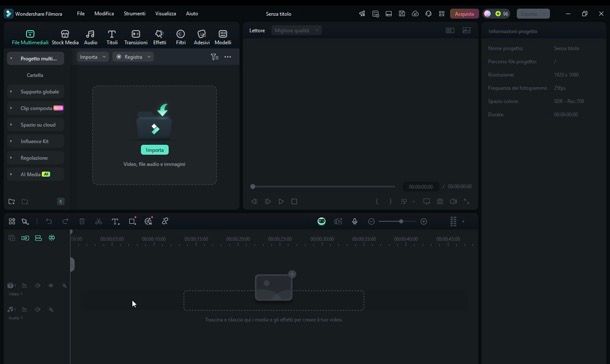Click the microphone voiceover icon
Image resolution: width=610 pixels, height=364 pixels.
tap(354, 221)
